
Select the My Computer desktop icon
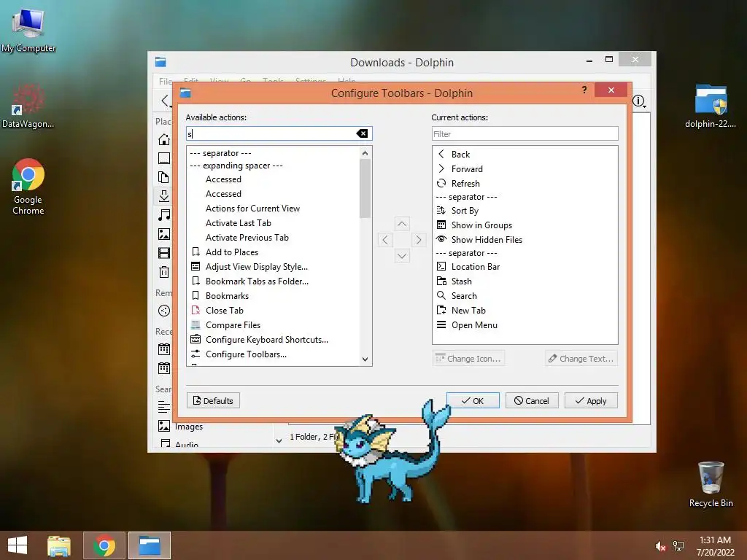click(x=28, y=29)
